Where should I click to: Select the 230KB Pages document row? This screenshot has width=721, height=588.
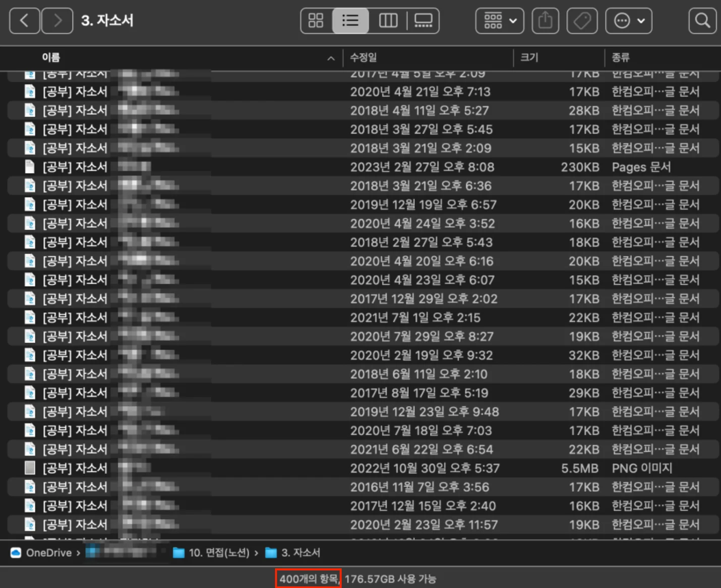(x=363, y=167)
